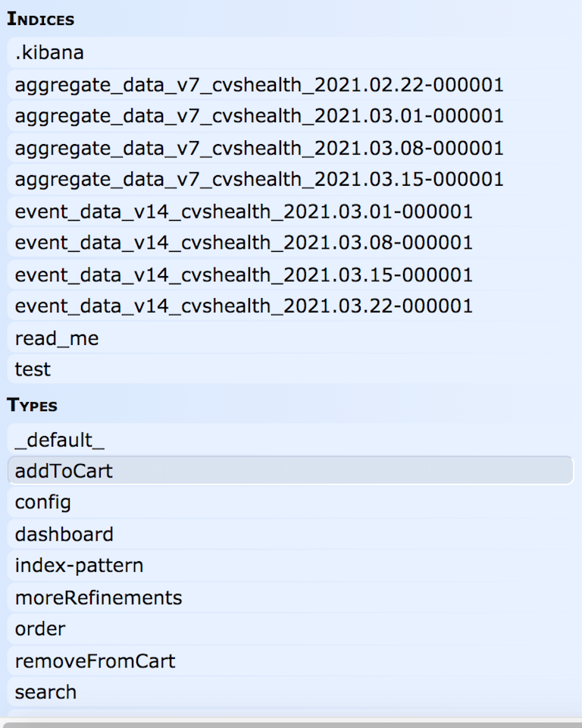Select the search type
The height and width of the screenshot is (728, 582).
point(290,692)
